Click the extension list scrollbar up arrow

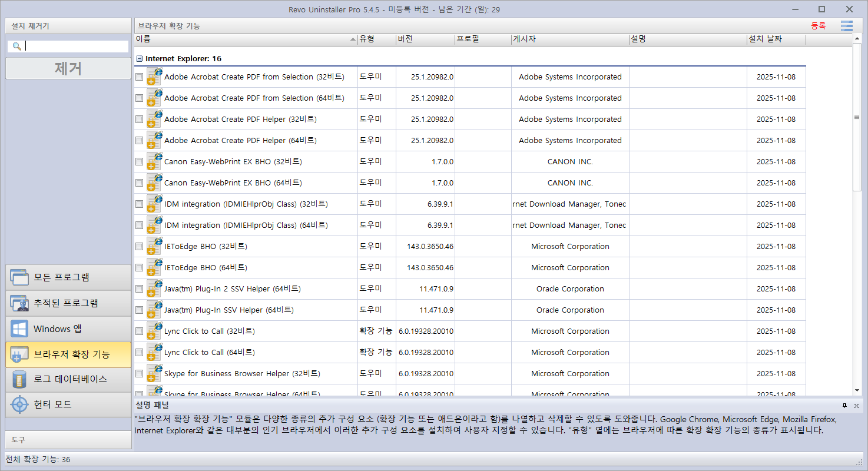click(x=857, y=39)
